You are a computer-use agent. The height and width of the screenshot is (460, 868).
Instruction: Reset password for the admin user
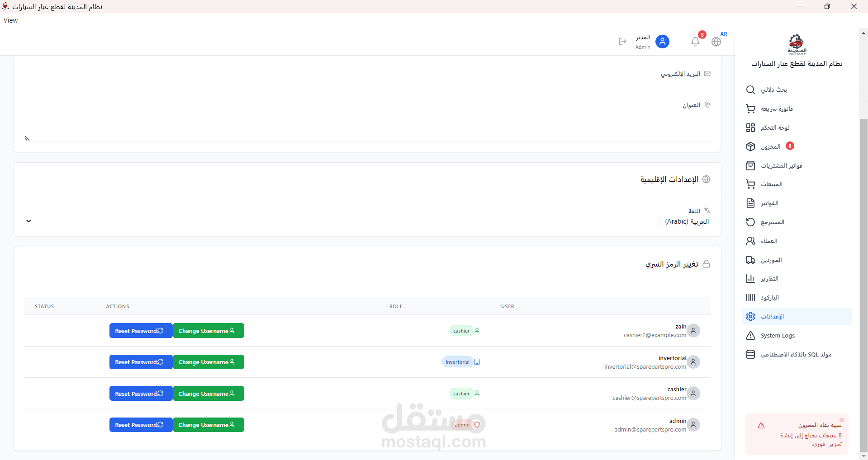[141, 425]
